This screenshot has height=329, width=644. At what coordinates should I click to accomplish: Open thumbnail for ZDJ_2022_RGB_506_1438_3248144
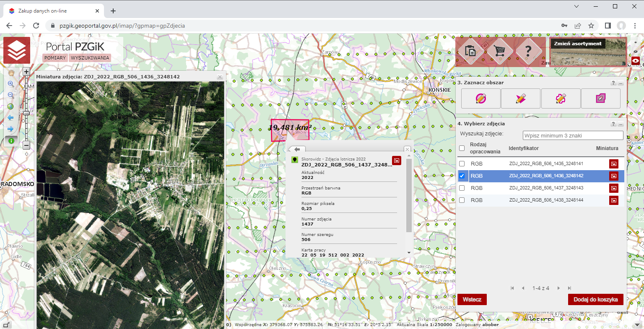pyautogui.click(x=613, y=200)
